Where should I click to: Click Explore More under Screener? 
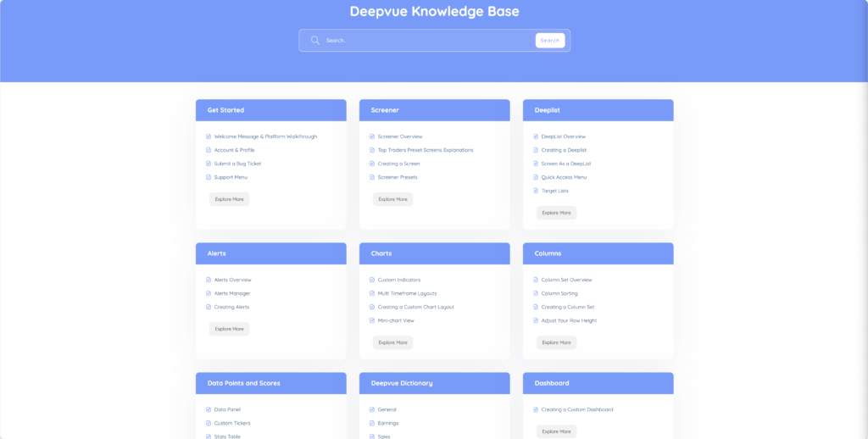pos(393,199)
